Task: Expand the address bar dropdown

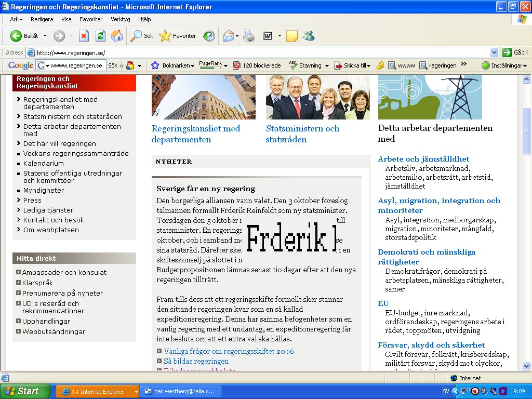Action: point(495,52)
